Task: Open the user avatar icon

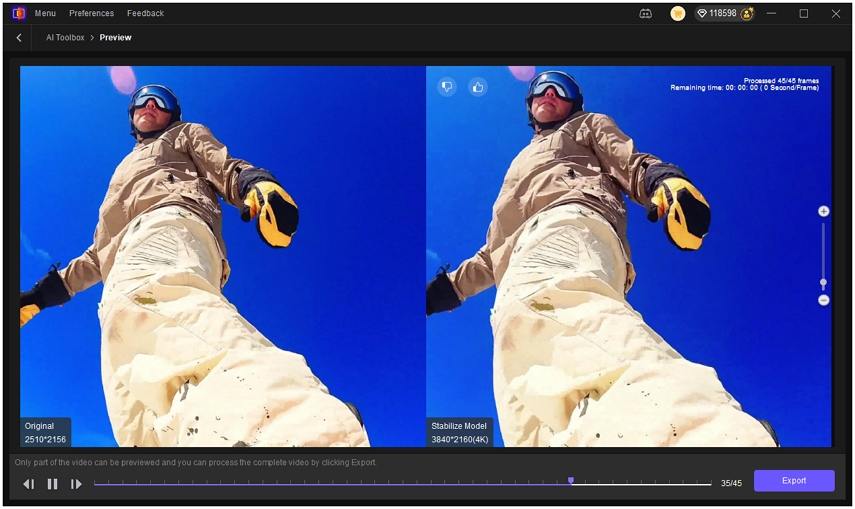Action: pyautogui.click(x=747, y=14)
